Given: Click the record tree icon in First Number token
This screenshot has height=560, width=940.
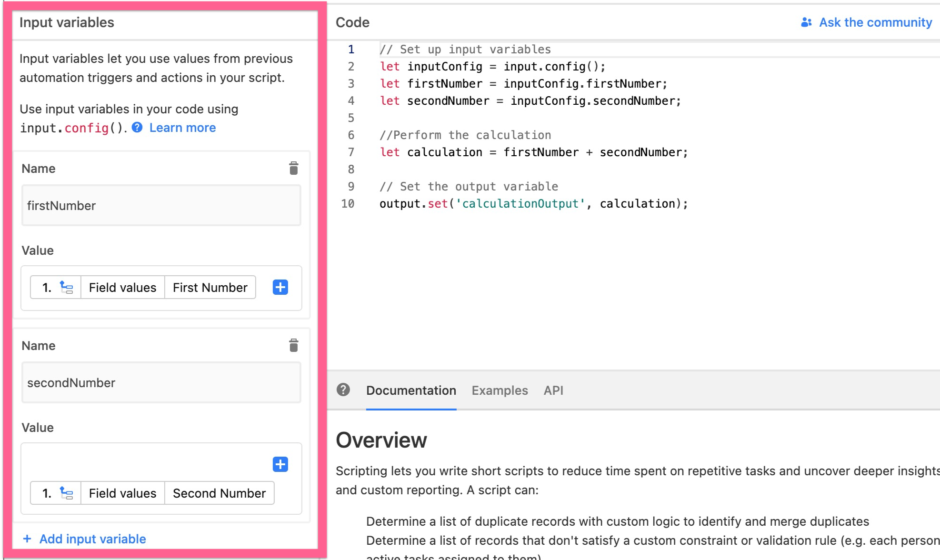Looking at the screenshot, I should point(66,287).
